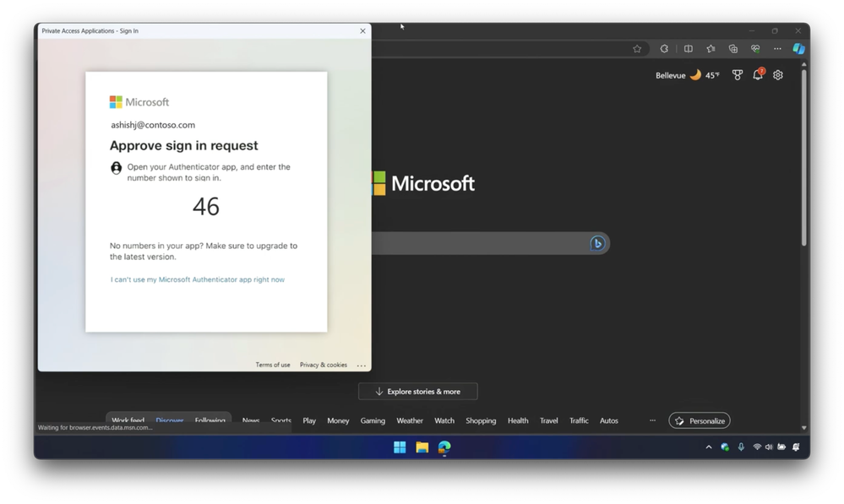Click the number 46 in sign-in dialog
The height and width of the screenshot is (504, 844).
(206, 207)
